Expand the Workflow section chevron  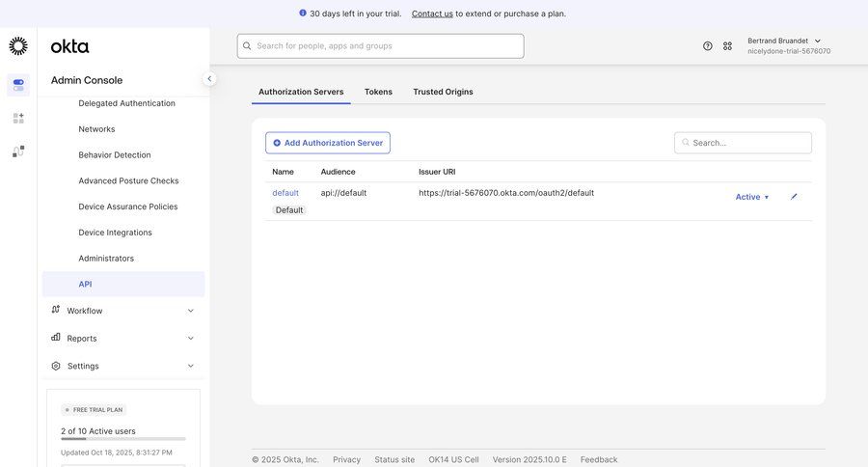190,311
